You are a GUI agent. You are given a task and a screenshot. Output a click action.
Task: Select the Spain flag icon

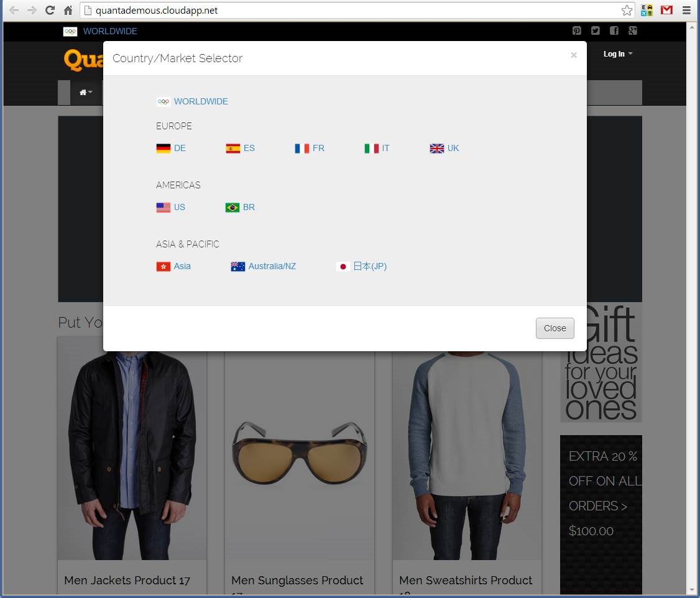pos(233,149)
